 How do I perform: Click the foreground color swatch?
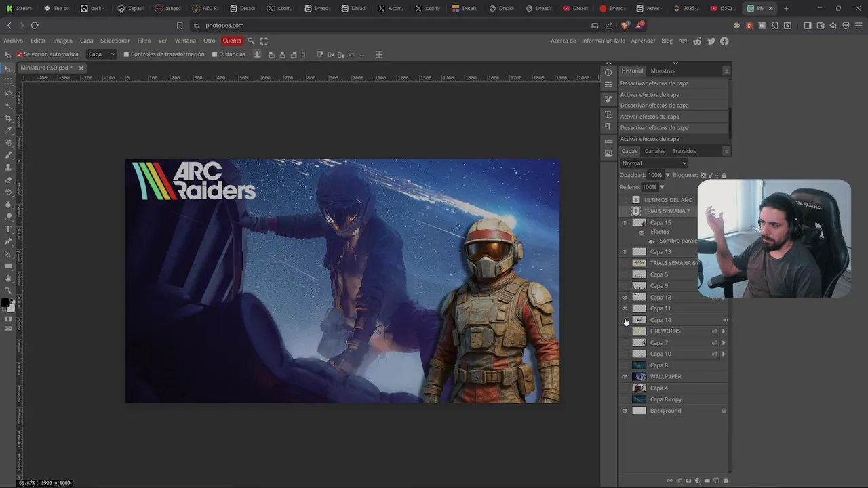click(5, 303)
